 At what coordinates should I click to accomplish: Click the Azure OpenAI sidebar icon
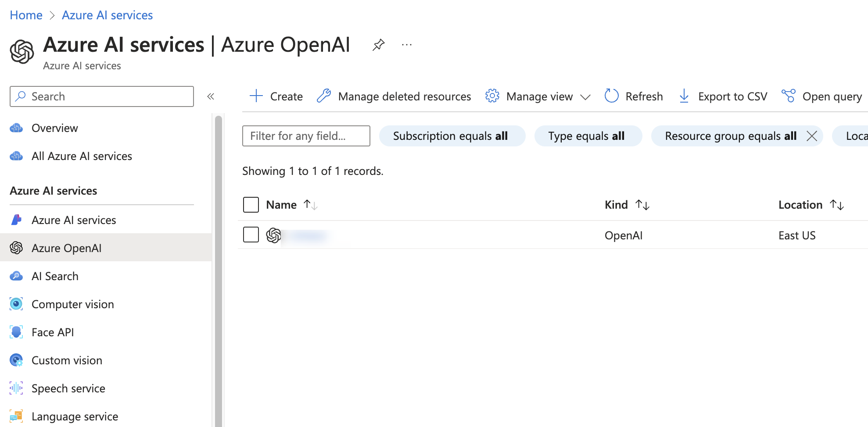(16, 248)
